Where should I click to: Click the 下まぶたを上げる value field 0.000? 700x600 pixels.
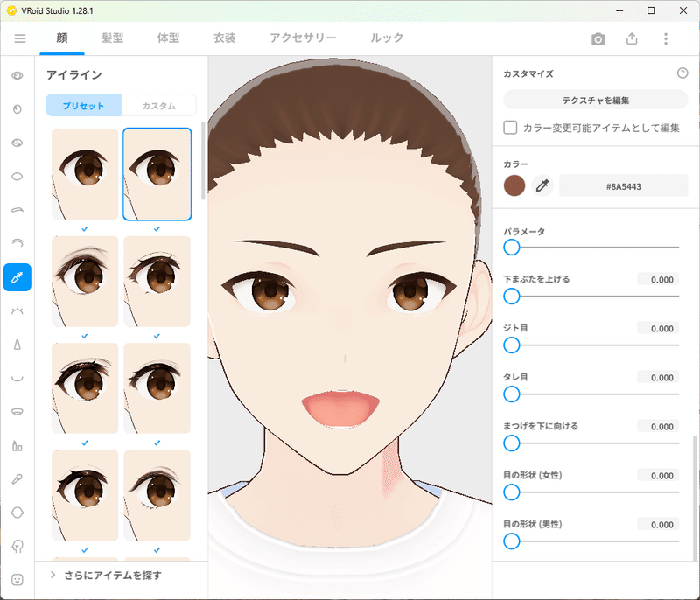click(x=658, y=280)
